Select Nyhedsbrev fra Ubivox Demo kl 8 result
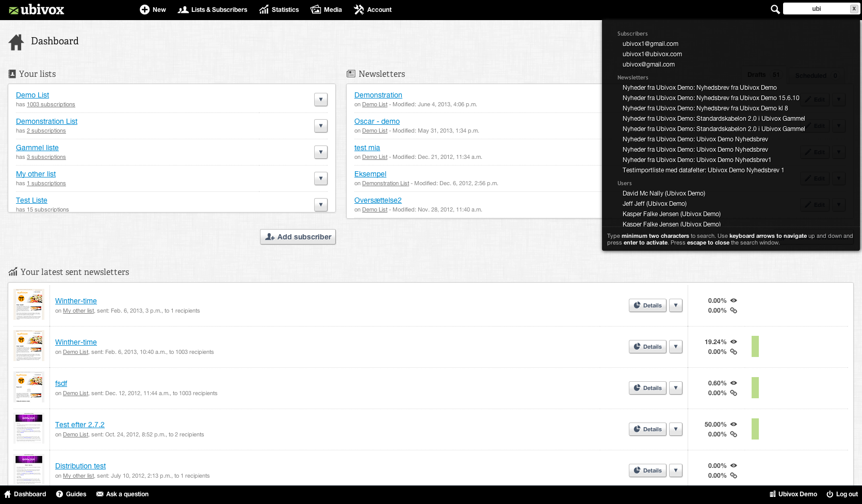The width and height of the screenshot is (862, 504). coord(705,108)
